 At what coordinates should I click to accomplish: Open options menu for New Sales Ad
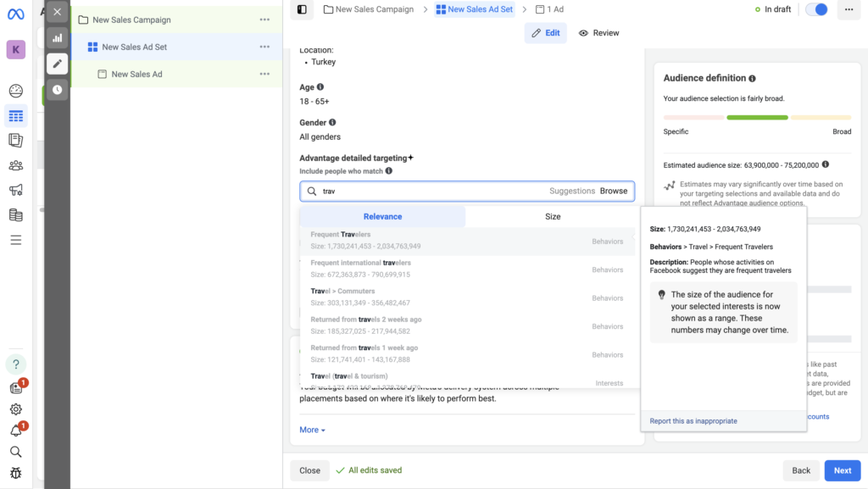pos(265,74)
